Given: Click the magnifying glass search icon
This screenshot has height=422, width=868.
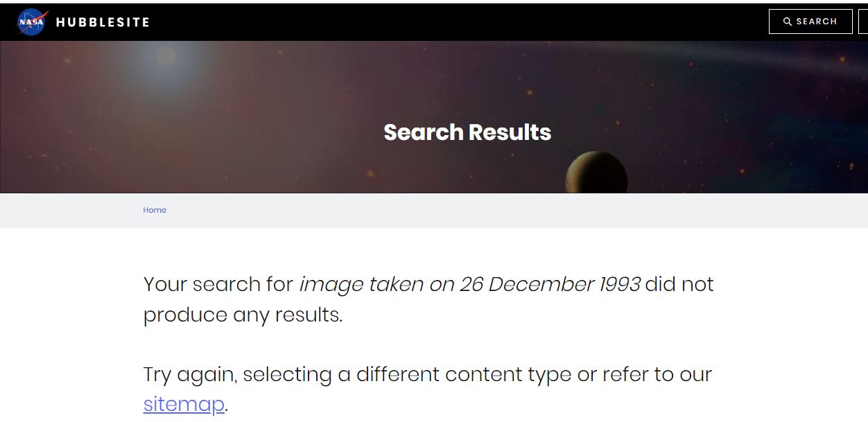Looking at the screenshot, I should point(788,21).
